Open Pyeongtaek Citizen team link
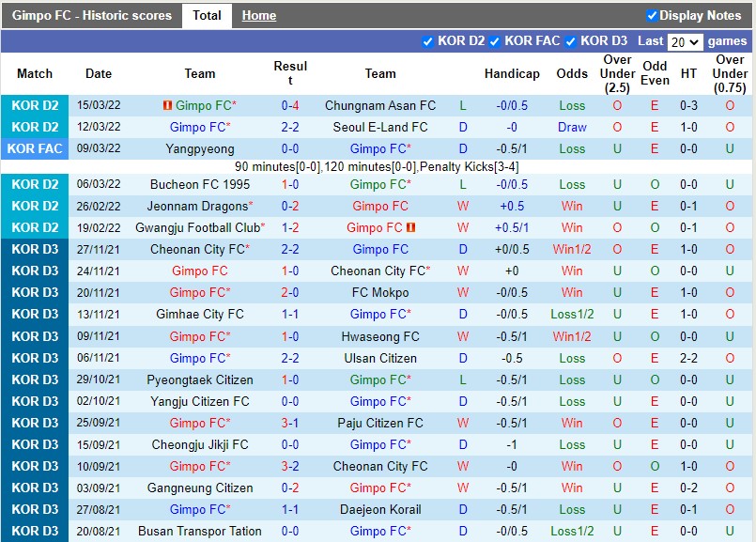The width and height of the screenshot is (756, 542). tap(200, 380)
